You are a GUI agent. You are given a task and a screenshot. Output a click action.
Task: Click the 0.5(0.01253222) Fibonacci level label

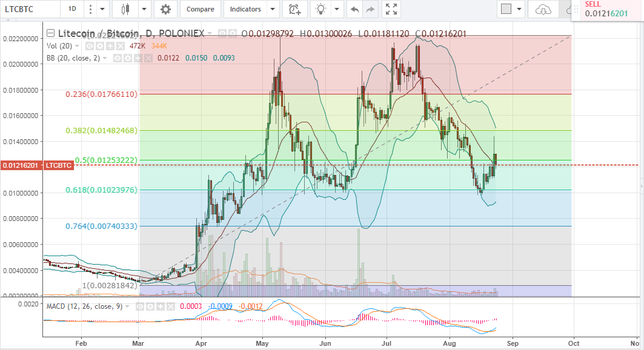[x=106, y=160]
